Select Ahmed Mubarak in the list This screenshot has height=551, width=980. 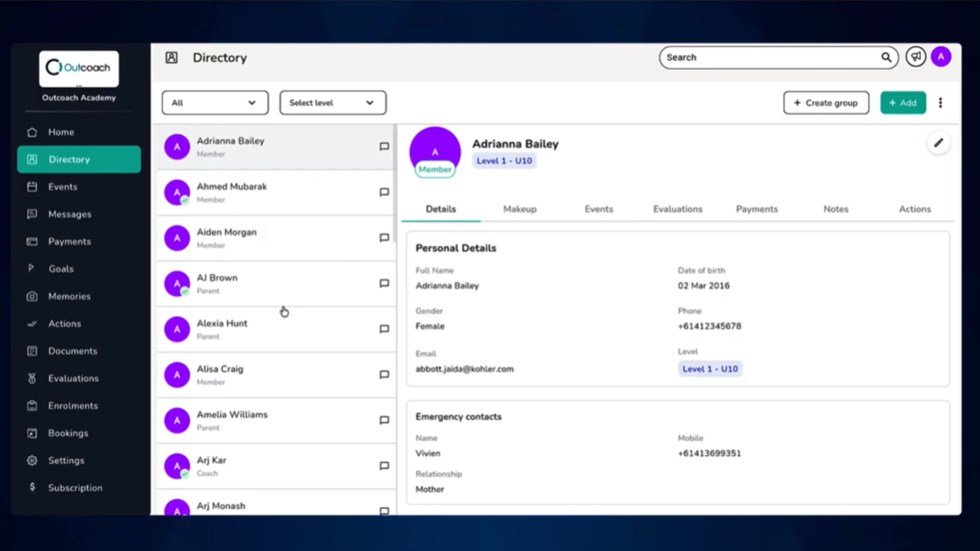pos(276,192)
